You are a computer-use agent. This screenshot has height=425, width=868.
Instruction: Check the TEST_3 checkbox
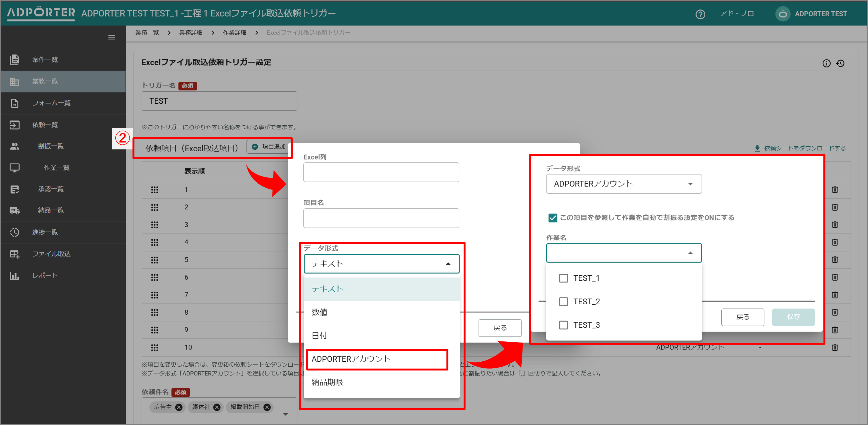tap(563, 325)
